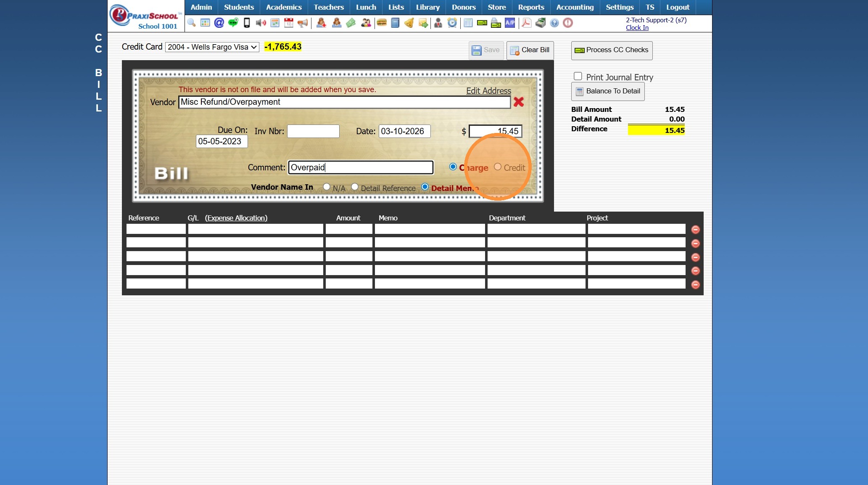Click the magnifying glass search icon
The height and width of the screenshot is (485, 868).
(191, 23)
